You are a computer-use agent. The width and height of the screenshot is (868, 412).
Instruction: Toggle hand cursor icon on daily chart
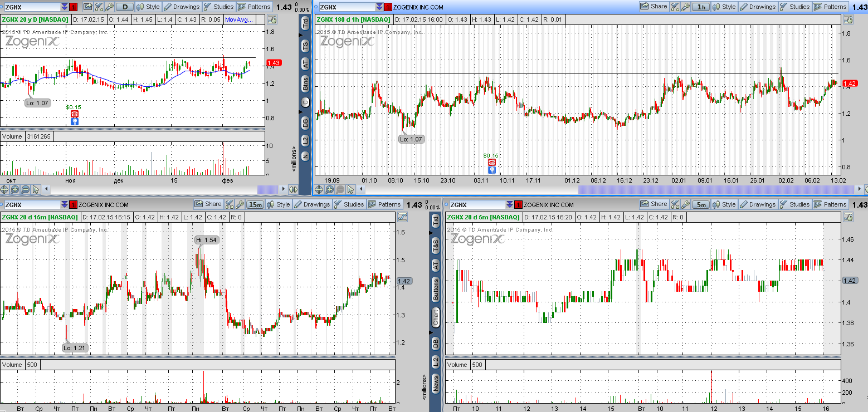pyautogui.click(x=272, y=19)
